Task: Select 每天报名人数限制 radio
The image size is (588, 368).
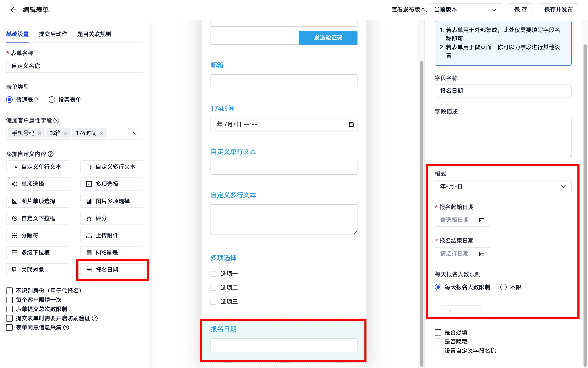Action: pyautogui.click(x=438, y=287)
